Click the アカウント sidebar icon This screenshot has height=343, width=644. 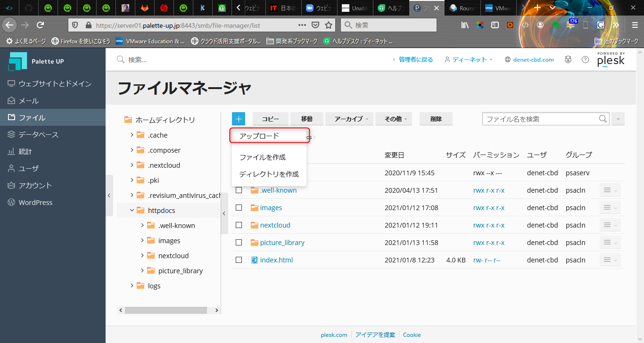pos(11,185)
